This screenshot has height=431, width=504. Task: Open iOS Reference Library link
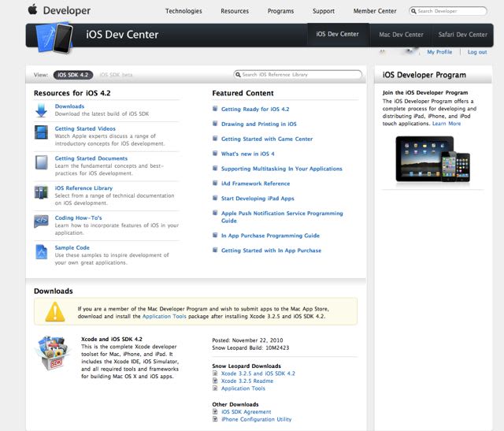[x=83, y=188]
